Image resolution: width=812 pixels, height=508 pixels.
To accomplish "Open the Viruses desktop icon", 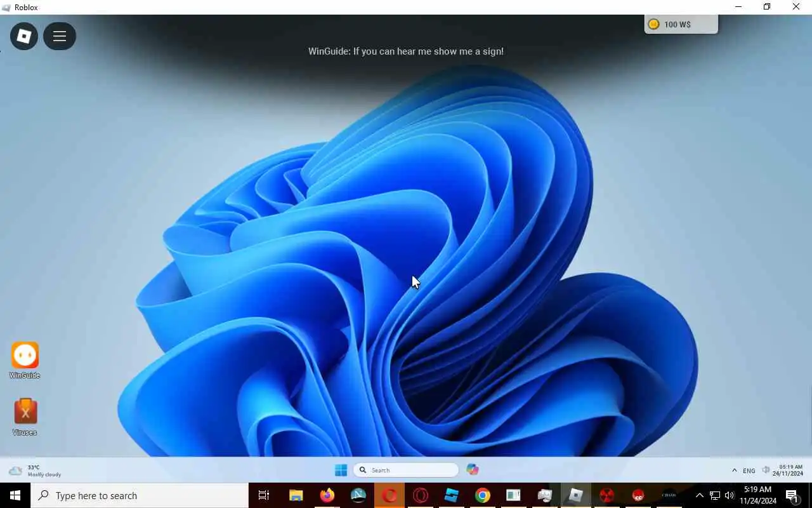I will click(x=25, y=417).
